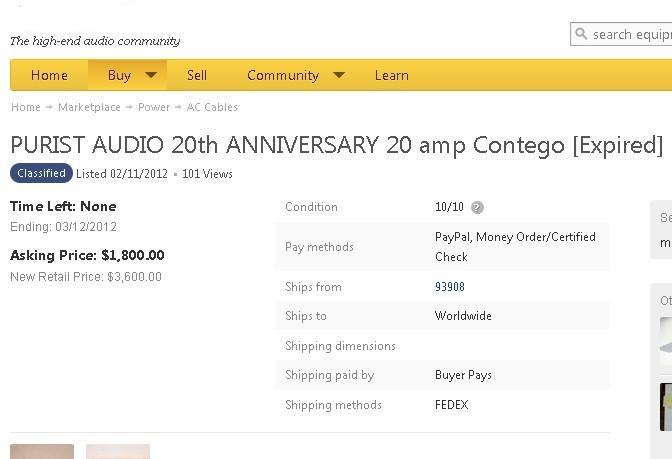Select 'The high-end audio community' tagline
The image size is (672, 459).
point(95,41)
